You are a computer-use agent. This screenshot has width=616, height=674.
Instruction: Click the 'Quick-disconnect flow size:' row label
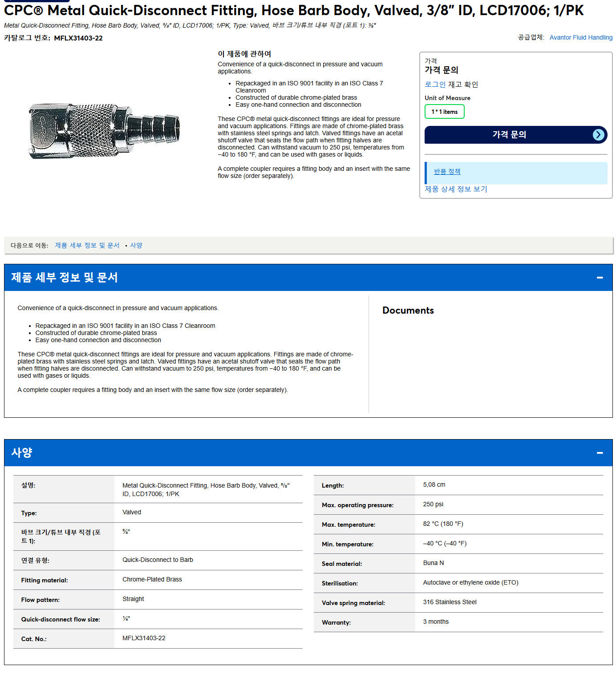tap(61, 619)
